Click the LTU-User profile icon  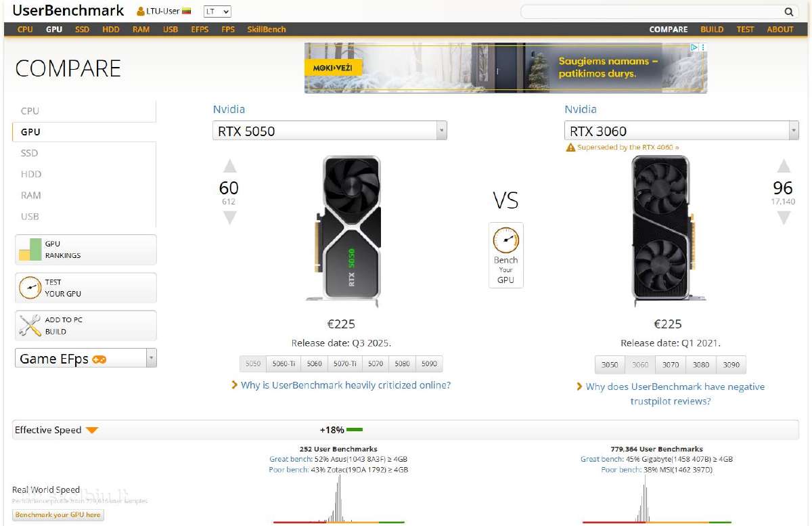140,12
